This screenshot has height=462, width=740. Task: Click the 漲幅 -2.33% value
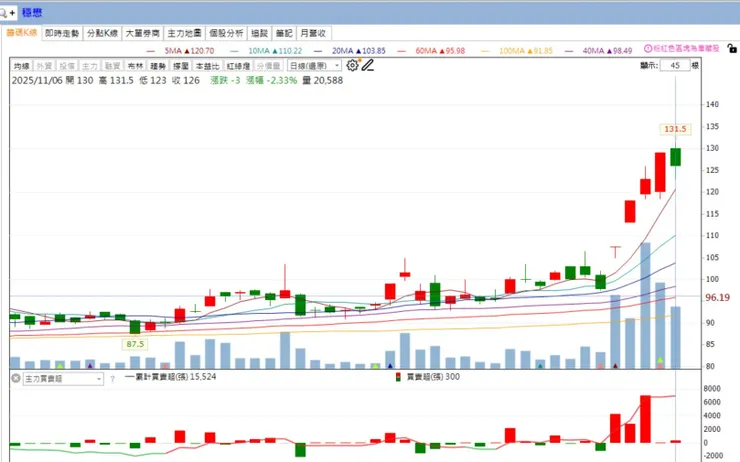(x=271, y=80)
